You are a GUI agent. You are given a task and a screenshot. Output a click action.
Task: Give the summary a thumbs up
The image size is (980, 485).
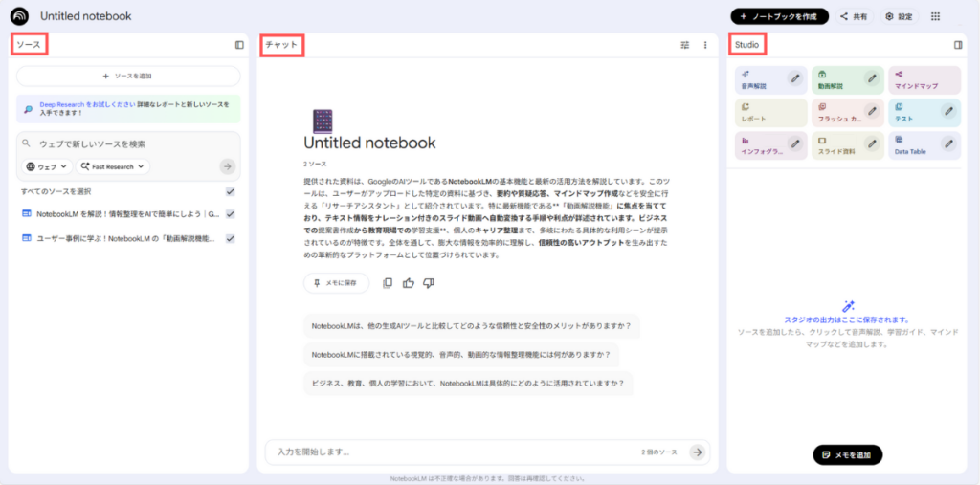coord(409,283)
